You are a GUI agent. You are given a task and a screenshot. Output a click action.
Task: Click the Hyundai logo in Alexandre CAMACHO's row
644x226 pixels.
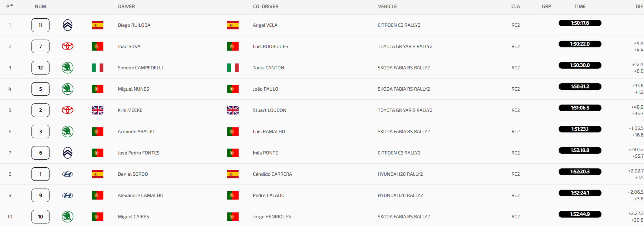point(68,195)
